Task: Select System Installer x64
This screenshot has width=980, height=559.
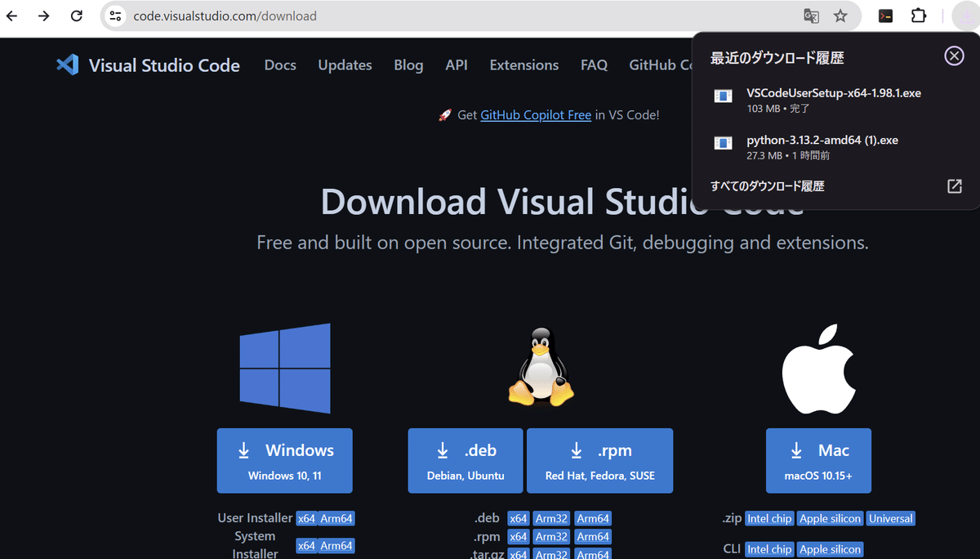Action: [x=306, y=546]
